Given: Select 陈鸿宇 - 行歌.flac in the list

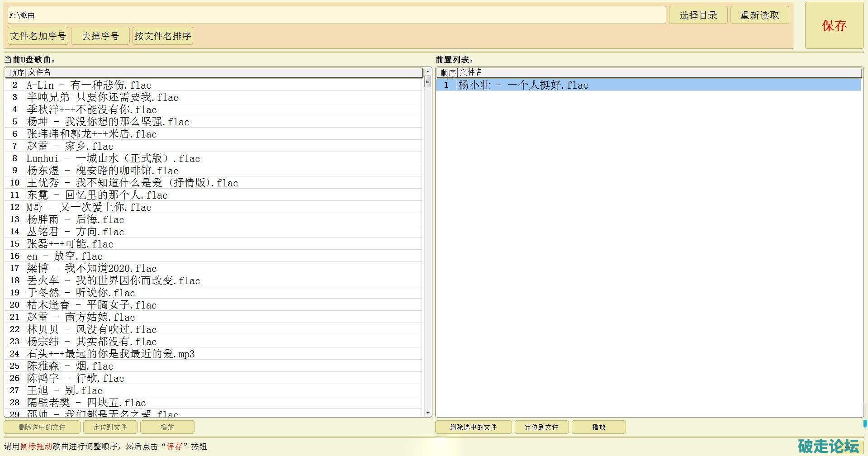Looking at the screenshot, I should pos(75,378).
